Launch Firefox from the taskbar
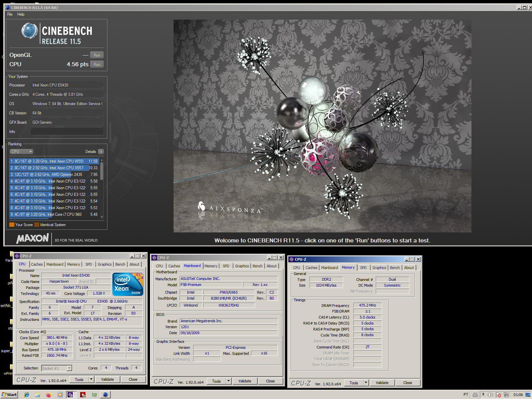 click(49, 395)
